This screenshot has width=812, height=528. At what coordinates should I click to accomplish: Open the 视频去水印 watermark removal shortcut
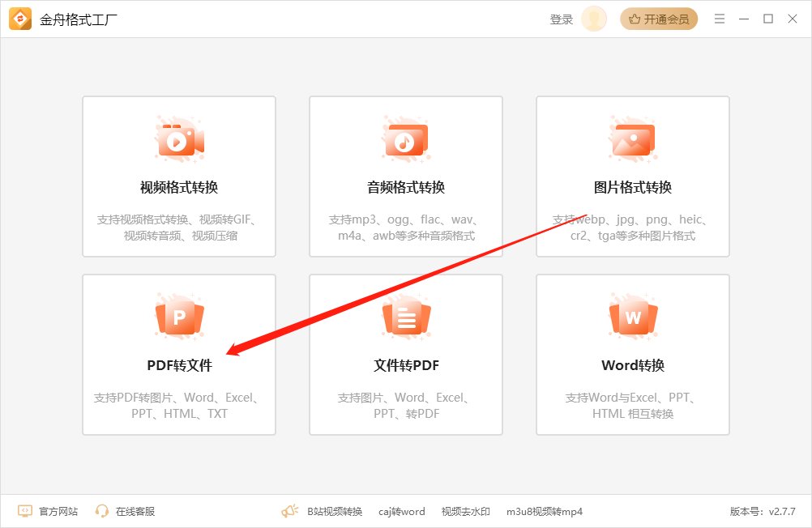click(465, 511)
